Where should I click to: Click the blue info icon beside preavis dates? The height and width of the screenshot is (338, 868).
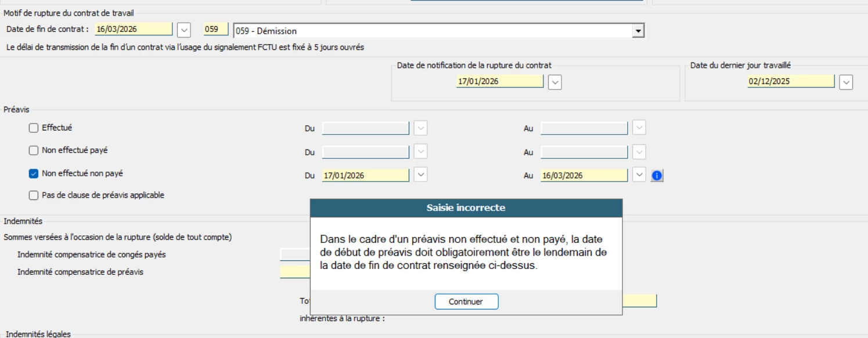(657, 175)
